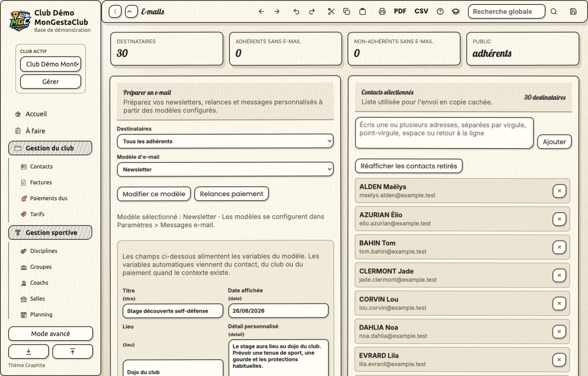Click the Non-adhérents sans e-mail card

click(404, 49)
